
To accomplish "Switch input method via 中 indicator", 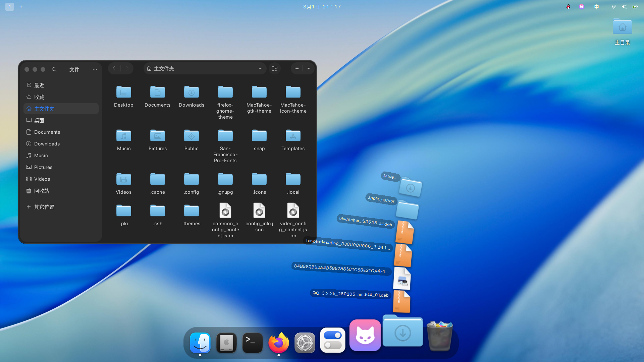I will [596, 7].
